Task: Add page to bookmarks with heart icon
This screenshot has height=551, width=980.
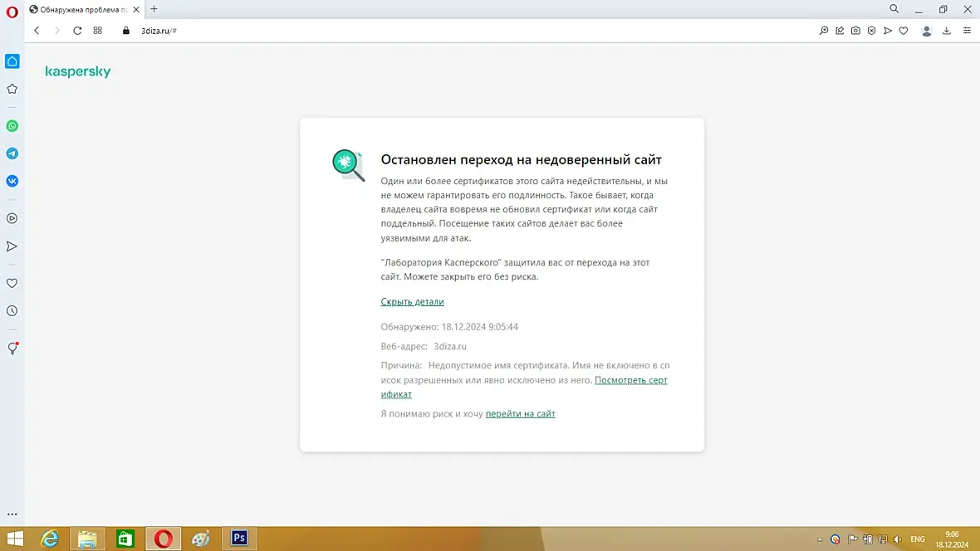Action: pos(904,31)
